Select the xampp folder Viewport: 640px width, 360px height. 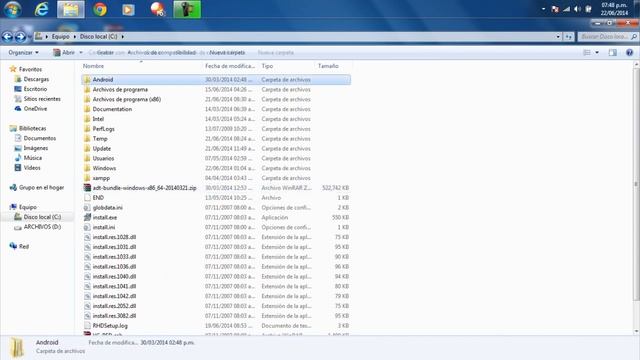(101, 178)
